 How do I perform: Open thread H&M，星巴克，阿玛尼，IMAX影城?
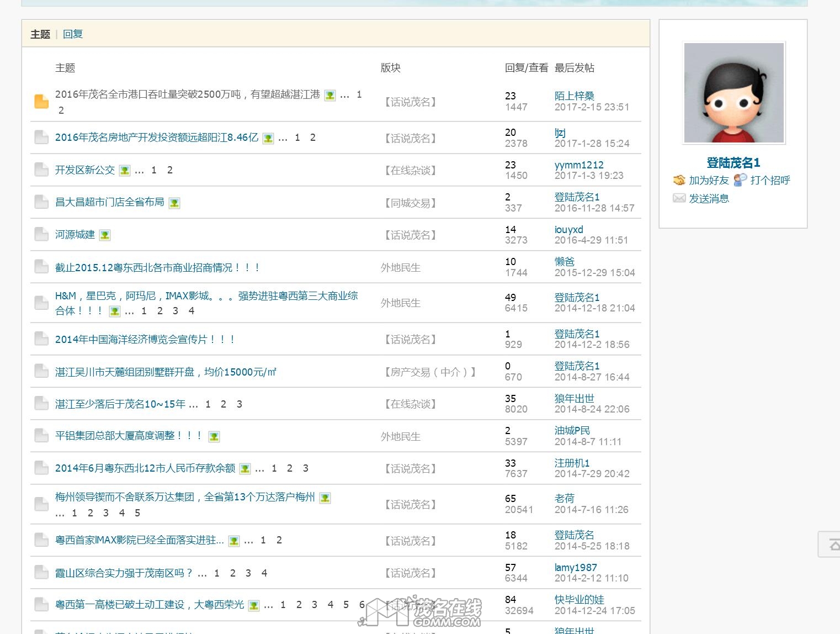click(x=206, y=303)
